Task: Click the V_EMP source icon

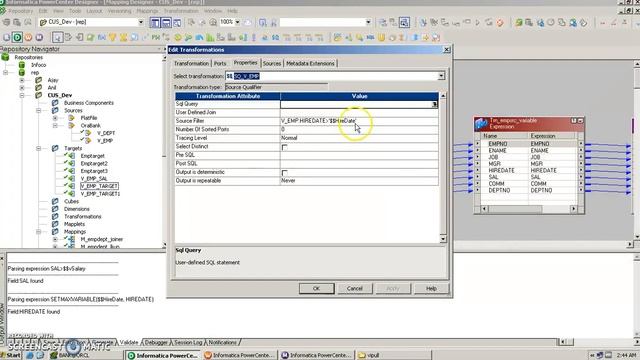Action: click(x=87, y=140)
